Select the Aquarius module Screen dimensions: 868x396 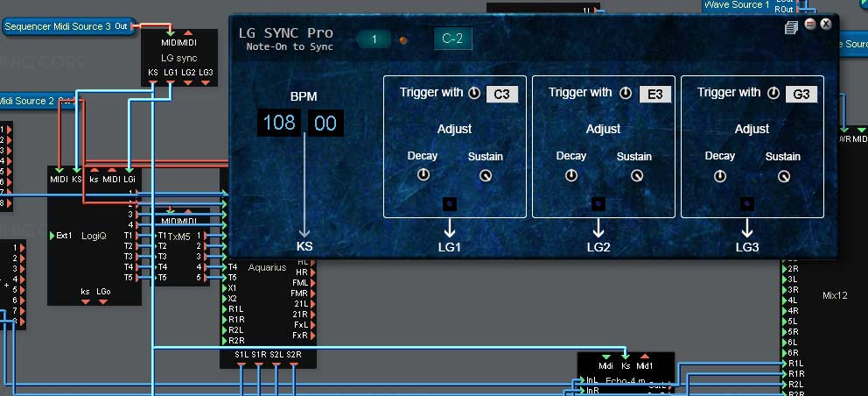coord(268,267)
